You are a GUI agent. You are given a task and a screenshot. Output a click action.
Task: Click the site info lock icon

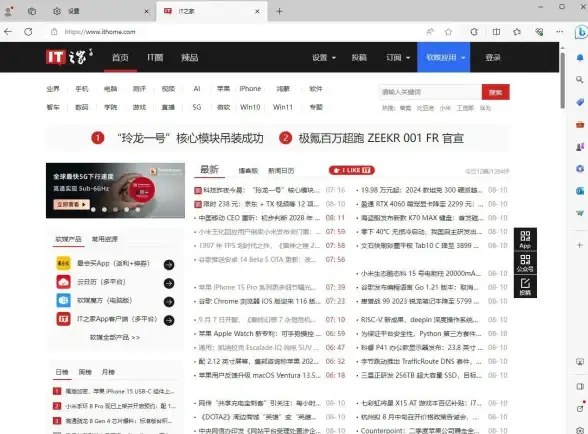[54, 32]
